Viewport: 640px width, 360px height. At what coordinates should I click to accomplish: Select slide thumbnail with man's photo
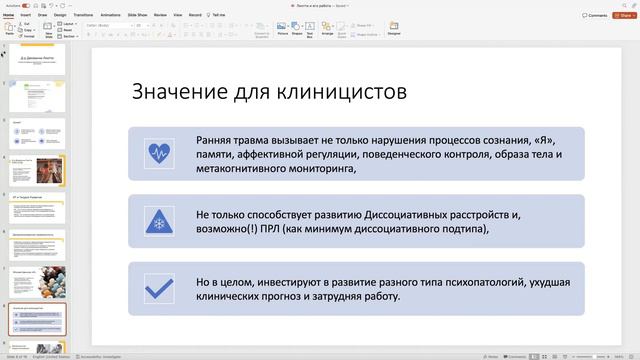point(37,171)
